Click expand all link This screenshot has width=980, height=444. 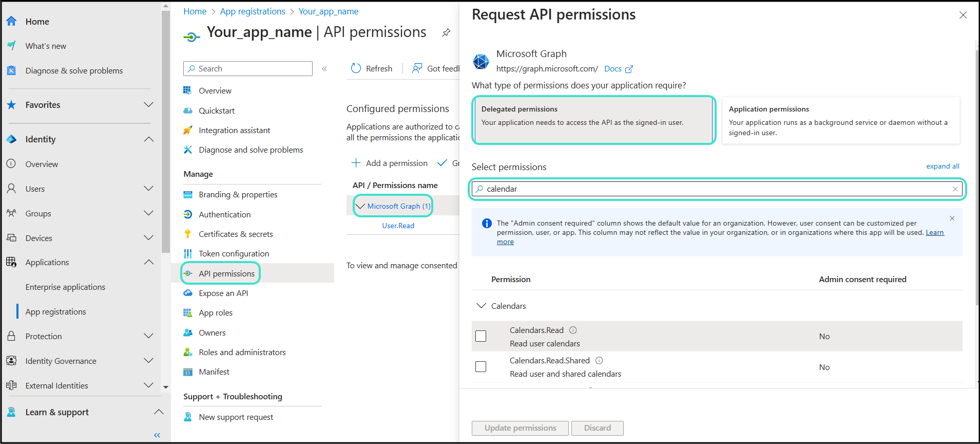[x=943, y=166]
